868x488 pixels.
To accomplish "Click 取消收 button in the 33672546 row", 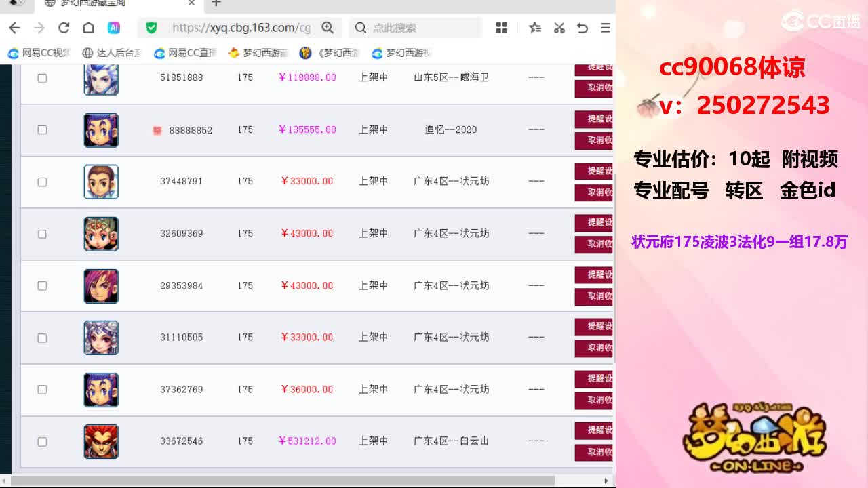I will (x=594, y=452).
